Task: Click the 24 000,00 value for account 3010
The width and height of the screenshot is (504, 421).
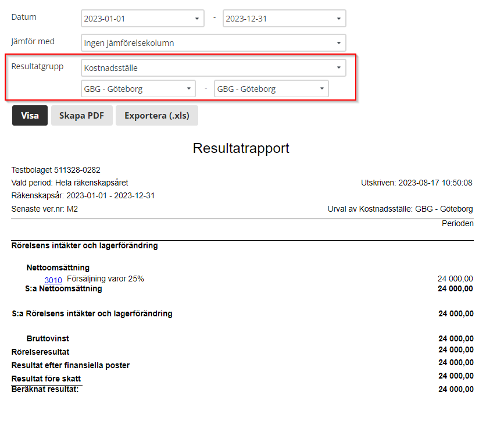Action: click(455, 279)
